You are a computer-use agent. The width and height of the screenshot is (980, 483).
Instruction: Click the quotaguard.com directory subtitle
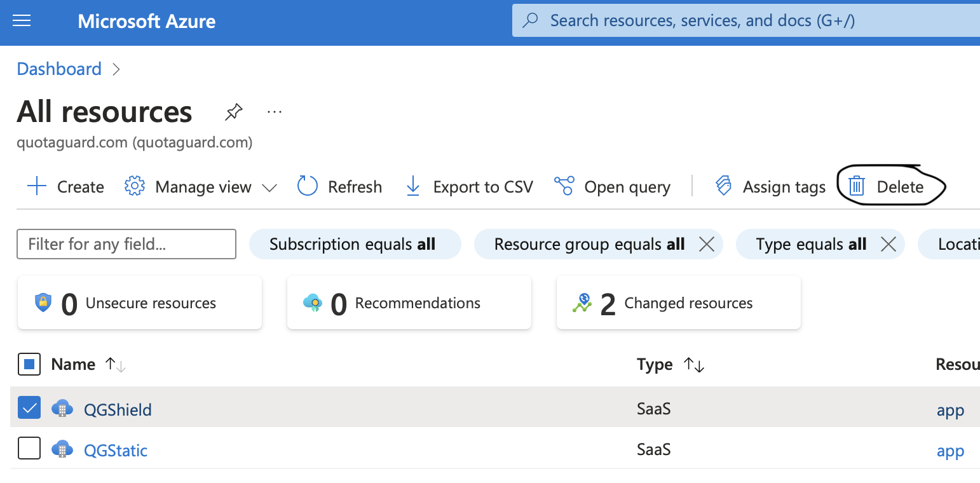point(135,142)
